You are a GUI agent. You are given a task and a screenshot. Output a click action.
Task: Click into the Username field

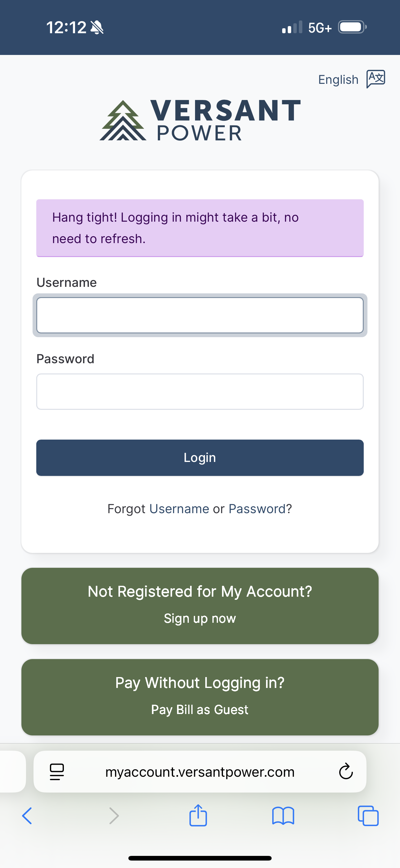click(200, 315)
